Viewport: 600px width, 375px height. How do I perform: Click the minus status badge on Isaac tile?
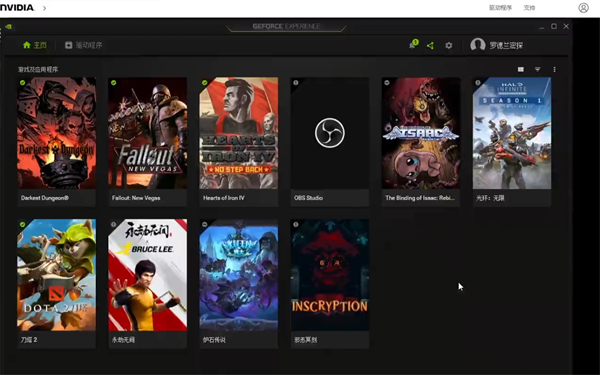[387, 82]
